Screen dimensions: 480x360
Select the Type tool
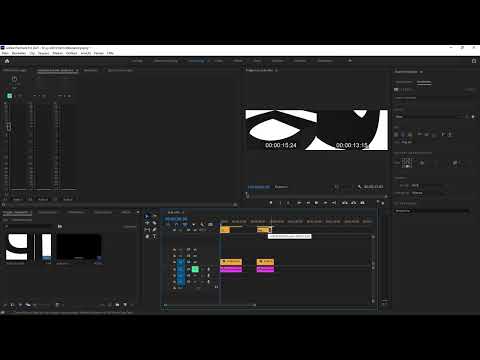point(154,236)
